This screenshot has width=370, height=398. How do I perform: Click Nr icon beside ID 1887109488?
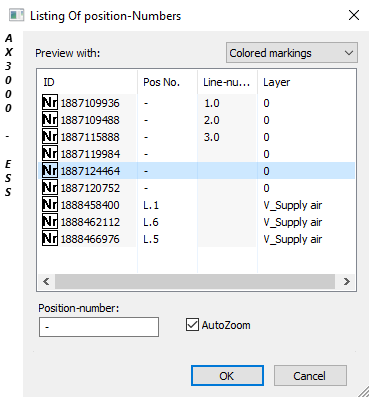(x=50, y=120)
